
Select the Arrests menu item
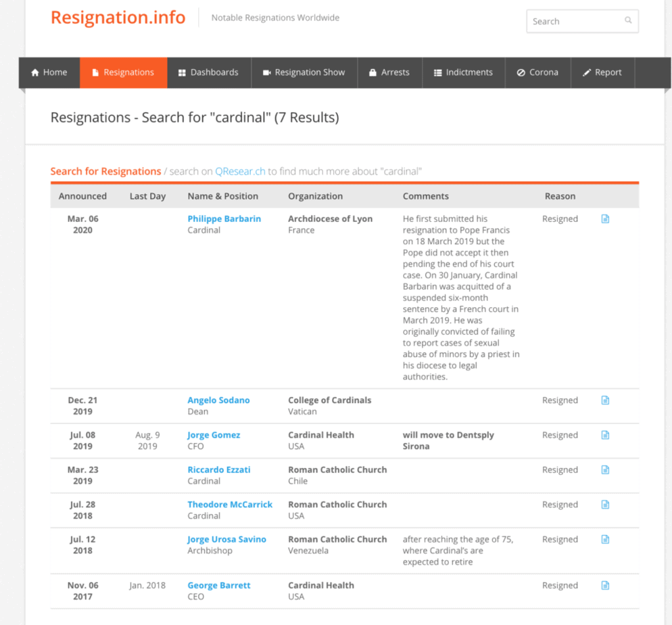click(389, 72)
